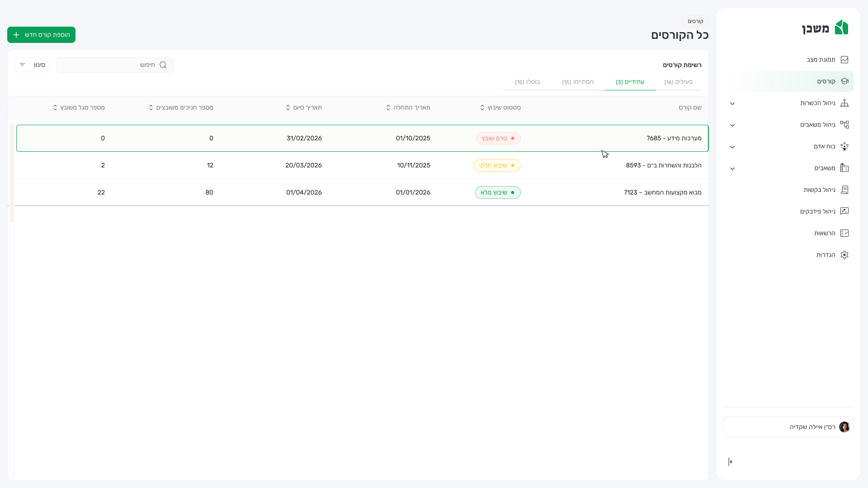Expand the ניהול משאבים chevron
Image resolution: width=868 pixels, height=488 pixels.
pyautogui.click(x=732, y=125)
